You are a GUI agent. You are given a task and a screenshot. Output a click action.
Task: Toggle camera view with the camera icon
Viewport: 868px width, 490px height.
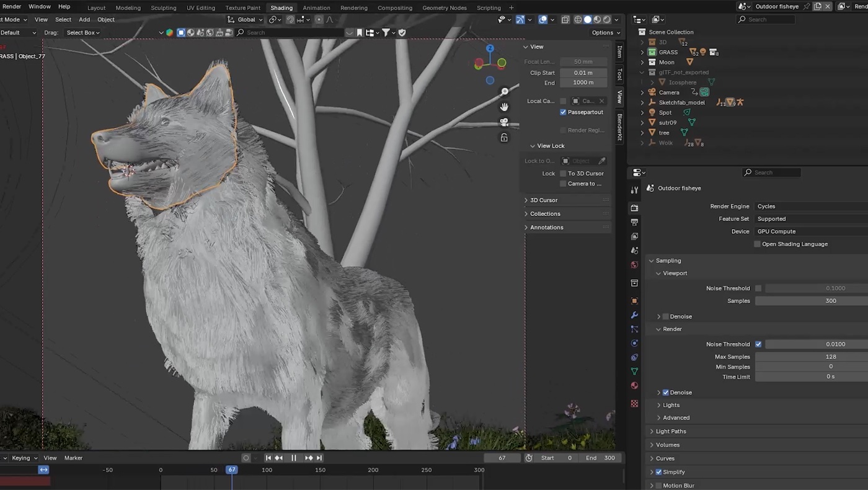click(504, 122)
